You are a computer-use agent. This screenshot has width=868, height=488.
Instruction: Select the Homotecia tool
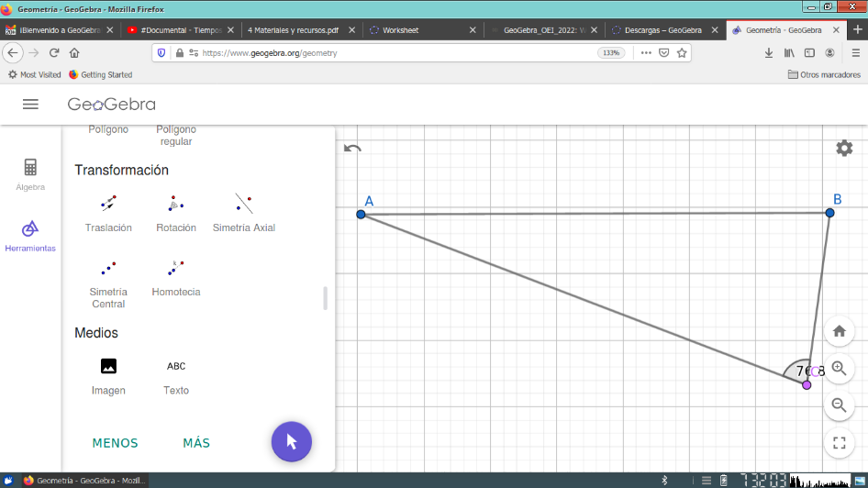(176, 278)
